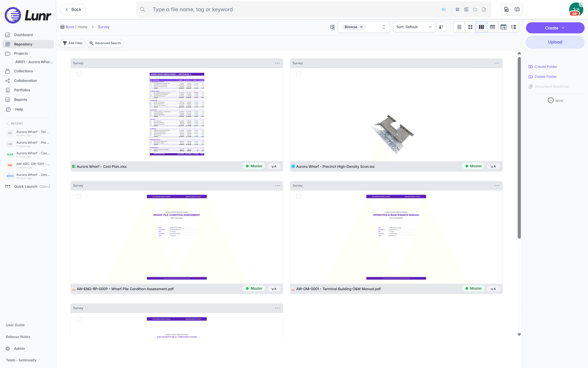The width and height of the screenshot is (588, 368).
Task: Click Delete Folder link
Action: [543, 77]
